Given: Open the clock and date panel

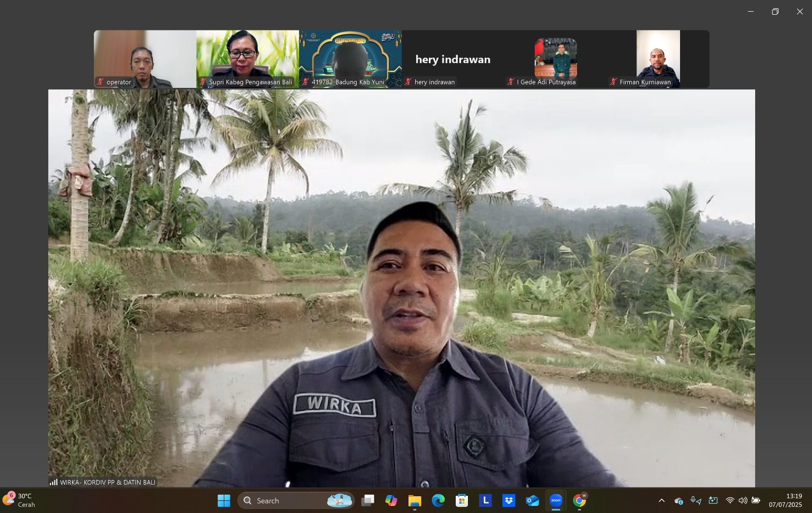Looking at the screenshot, I should pos(785,500).
